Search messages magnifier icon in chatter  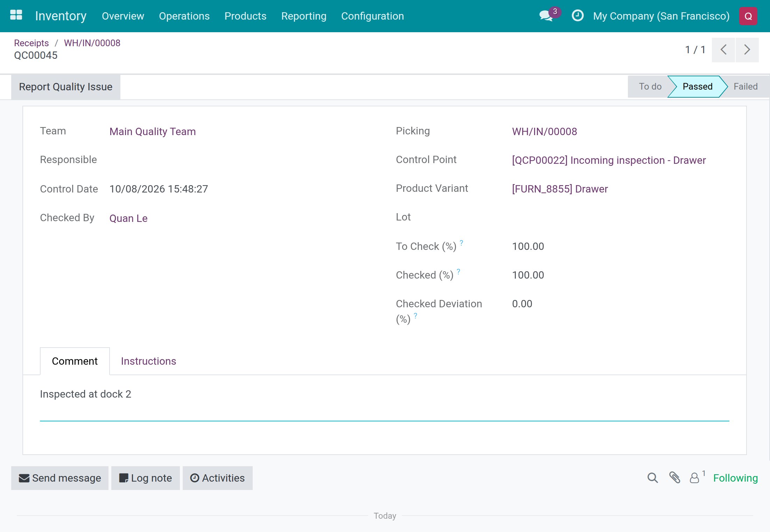652,478
